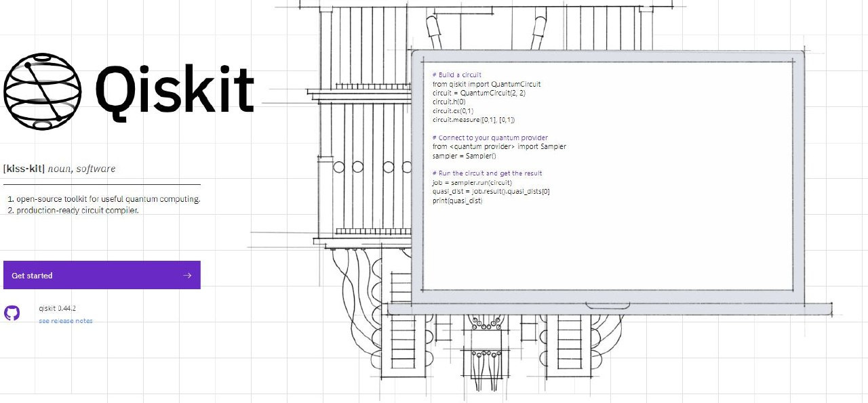Click the Get started button
Viewport: 868px width, 403px height.
point(102,275)
